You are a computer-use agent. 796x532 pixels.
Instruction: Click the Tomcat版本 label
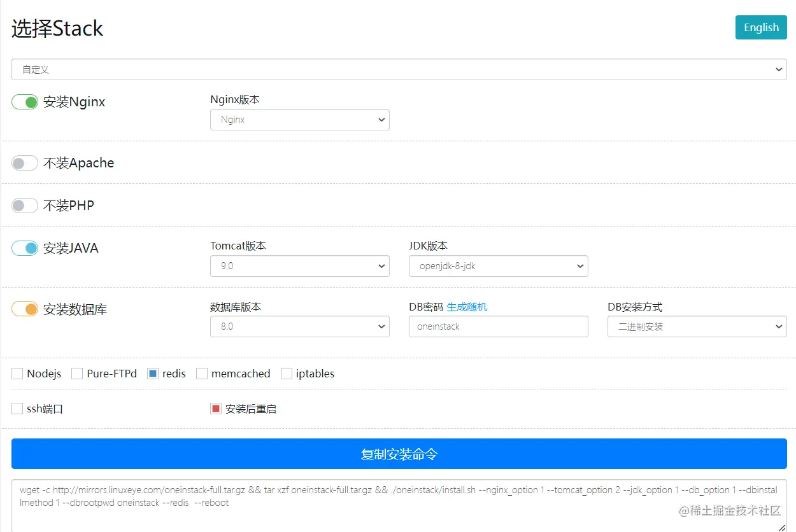coord(238,246)
